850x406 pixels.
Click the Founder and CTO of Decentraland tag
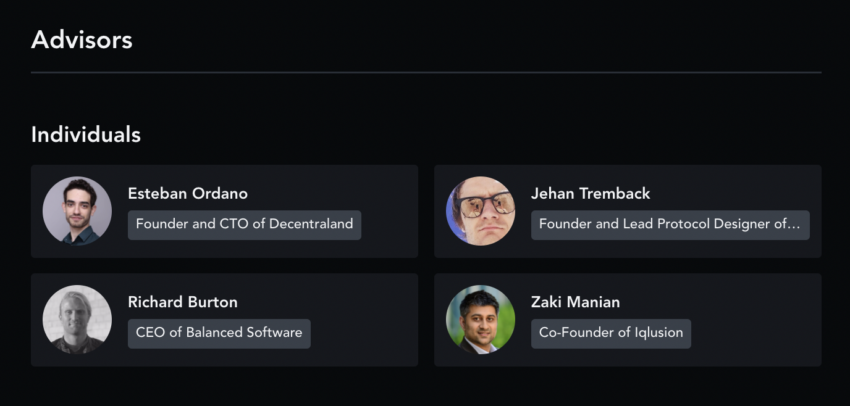[244, 225]
